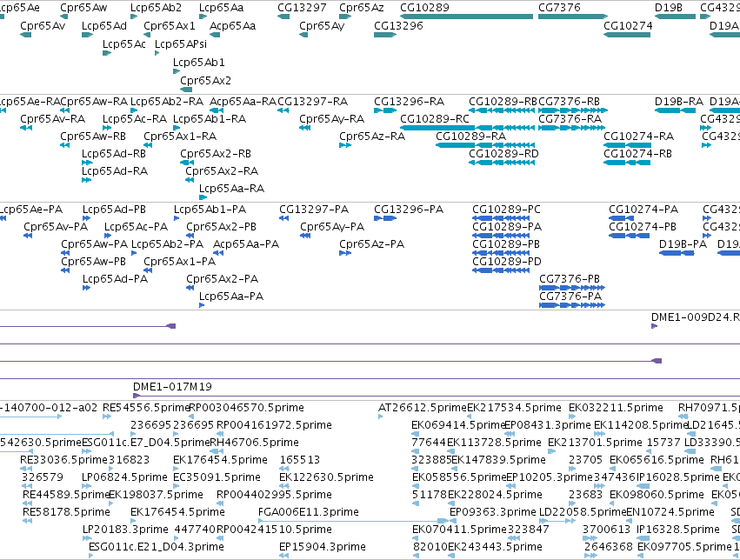Viewport: 740px width, 560px height.
Task: Click EST label AT26612.5prime
Action: coord(423,408)
